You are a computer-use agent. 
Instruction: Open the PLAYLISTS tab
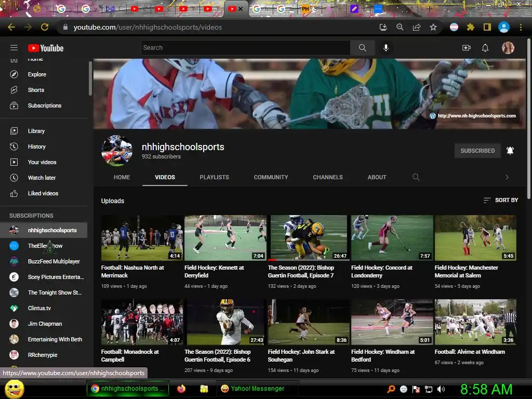(x=215, y=177)
